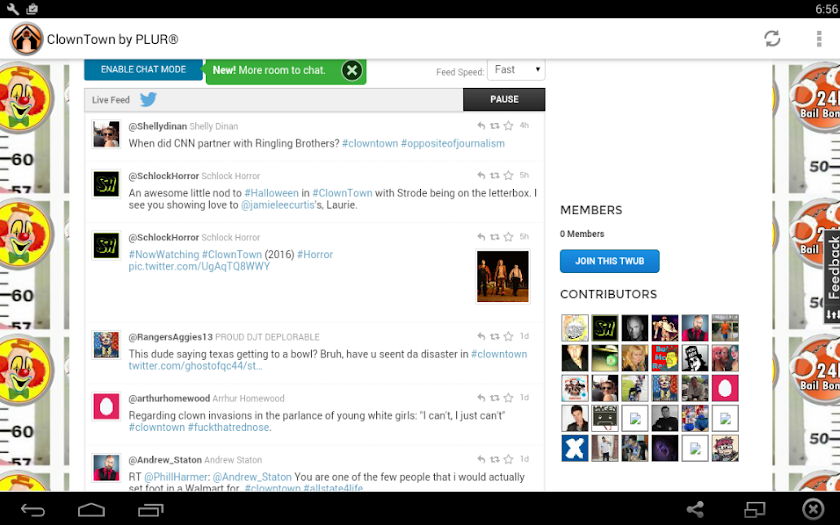Select SH logo avatar in Contributors
840x525 pixels.
(605, 328)
